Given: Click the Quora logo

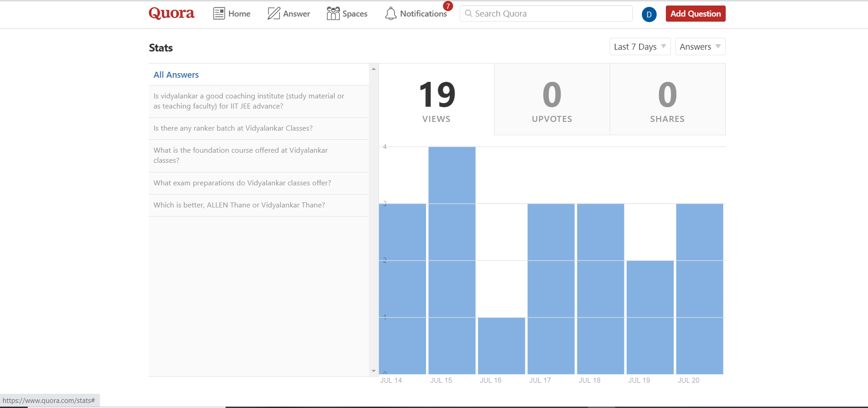Looking at the screenshot, I should 171,13.
